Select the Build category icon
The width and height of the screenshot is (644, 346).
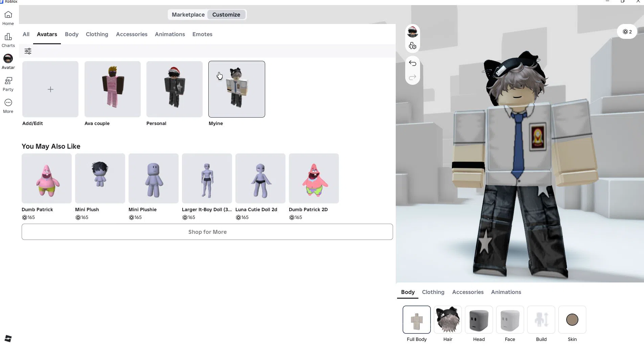click(541, 320)
